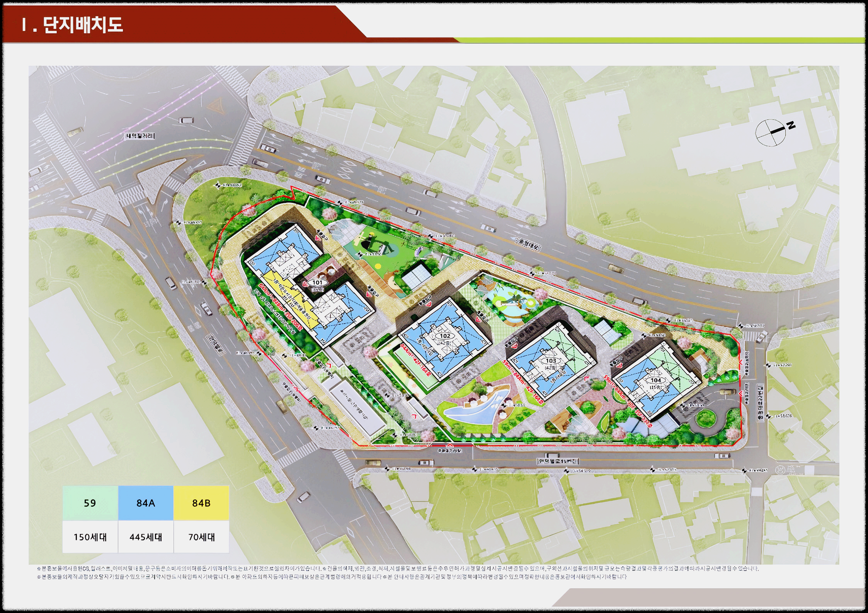Viewport: 868px width, 613px height.
Task: Click the first disclaimer line at the bottom
Action: (x=398, y=569)
